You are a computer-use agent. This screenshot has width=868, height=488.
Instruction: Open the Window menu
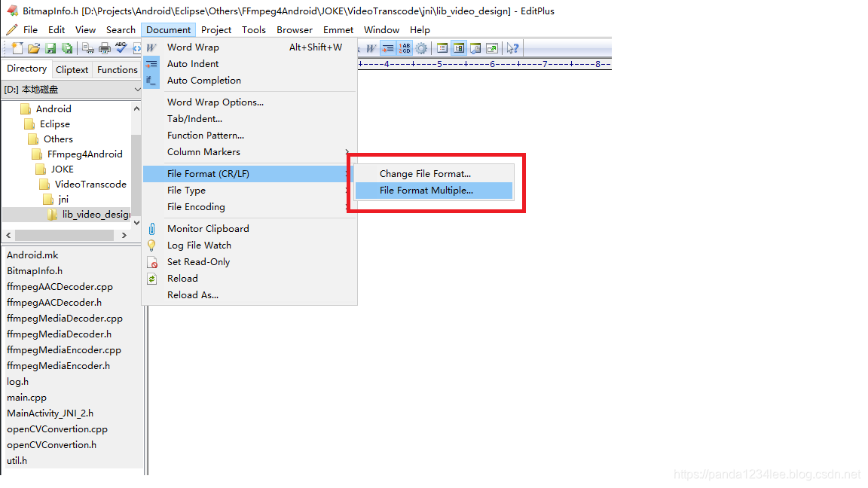(x=381, y=30)
